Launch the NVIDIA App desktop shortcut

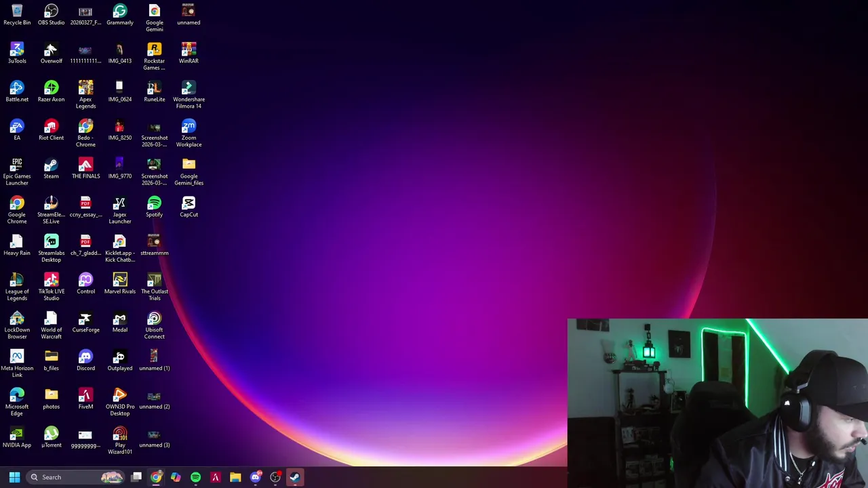17,437
